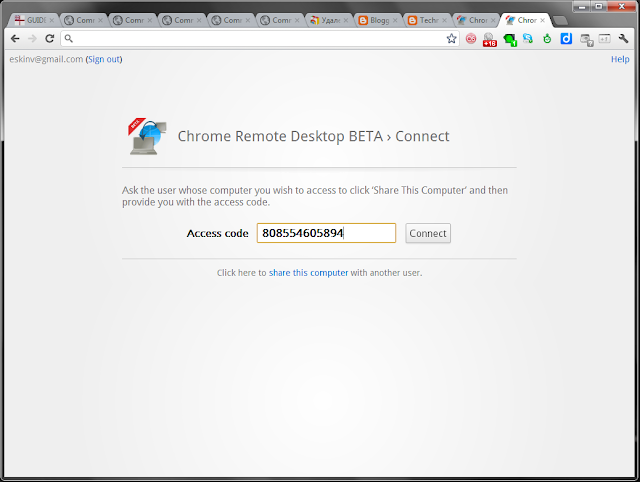Click the Connect button
The height and width of the screenshot is (482, 640).
click(x=428, y=233)
